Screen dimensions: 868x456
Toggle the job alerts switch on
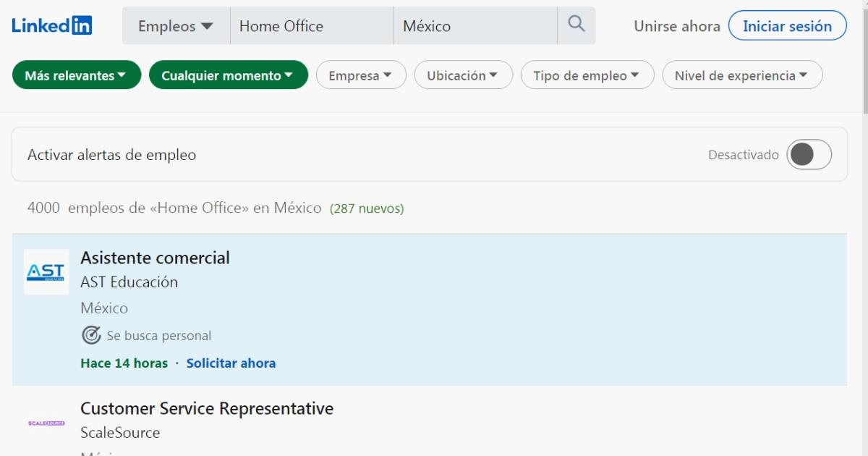click(x=809, y=155)
